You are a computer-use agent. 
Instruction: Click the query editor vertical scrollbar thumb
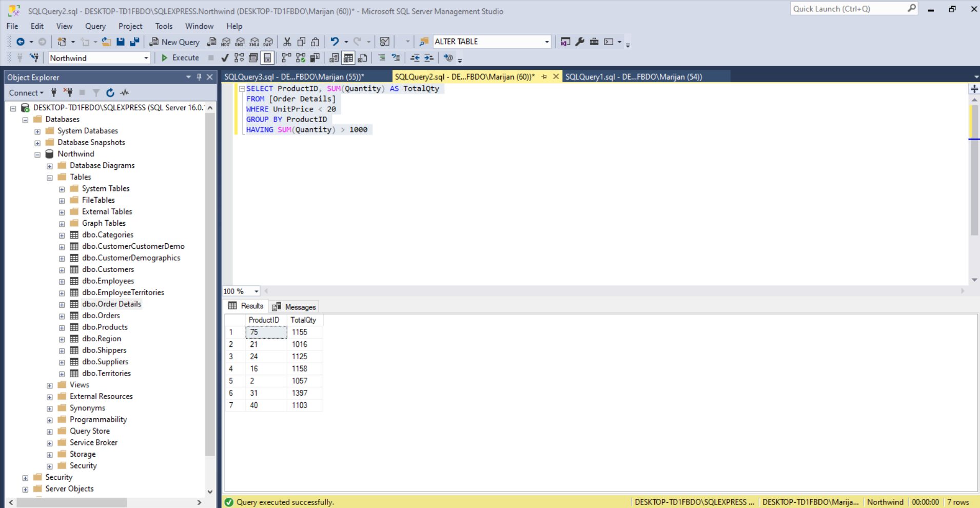point(974,169)
